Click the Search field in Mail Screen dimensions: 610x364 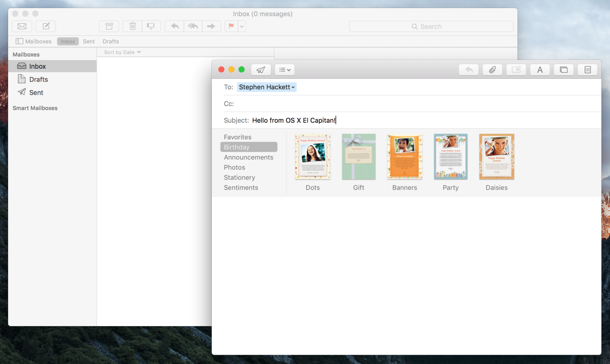431,26
